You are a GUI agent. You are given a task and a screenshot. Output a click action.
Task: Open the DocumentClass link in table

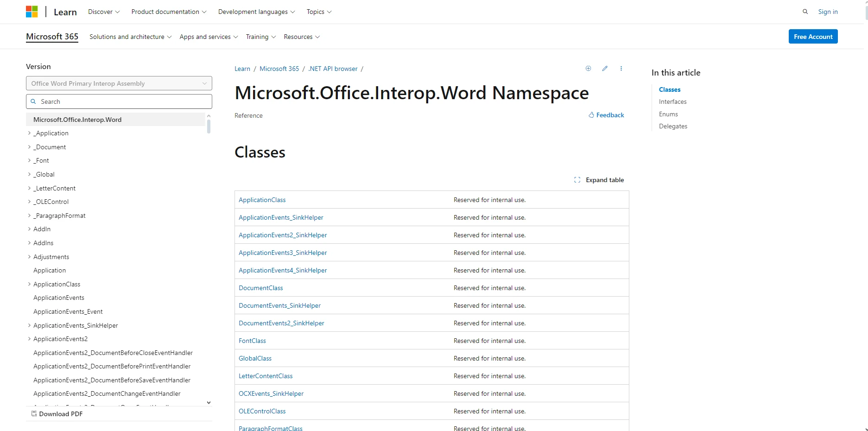pos(260,288)
